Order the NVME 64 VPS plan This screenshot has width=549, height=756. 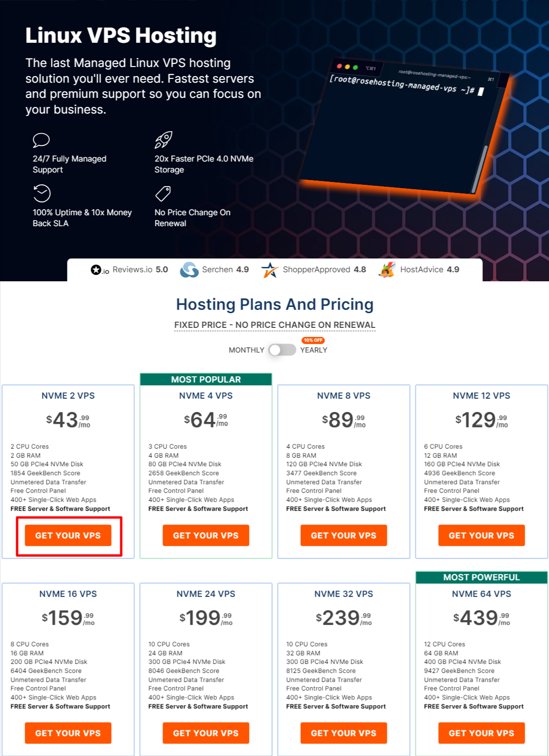(481, 733)
